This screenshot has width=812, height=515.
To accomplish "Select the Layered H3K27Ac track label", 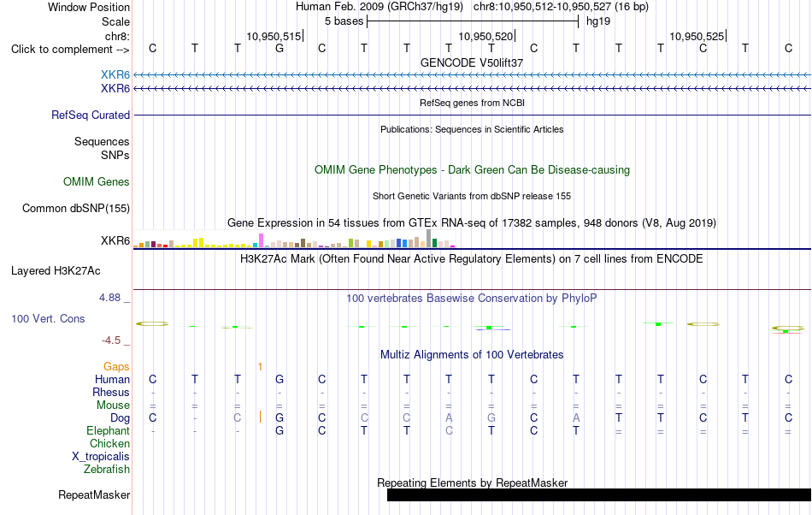I will tap(56, 271).
